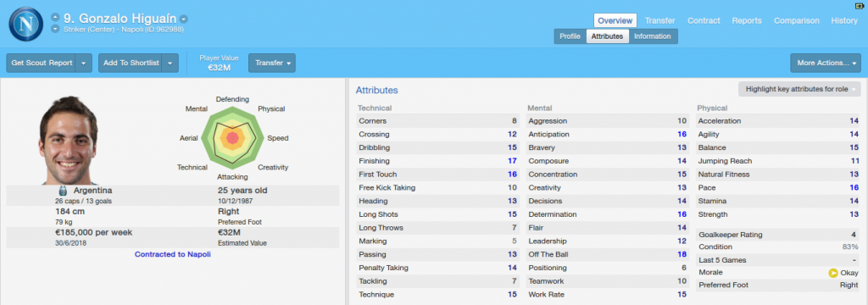Go to the History tab
Screen dimensions: 868x305
coord(844,20)
